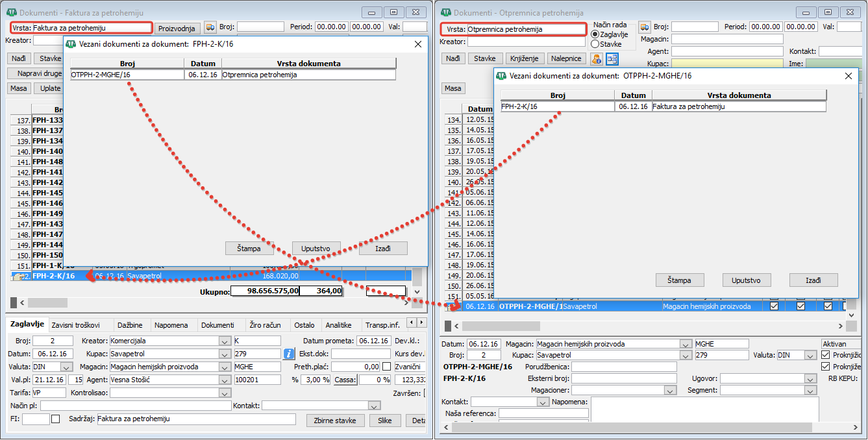This screenshot has height=440, width=868.
Task: Click the truck icon beside Proizvodnja button
Action: (210, 27)
